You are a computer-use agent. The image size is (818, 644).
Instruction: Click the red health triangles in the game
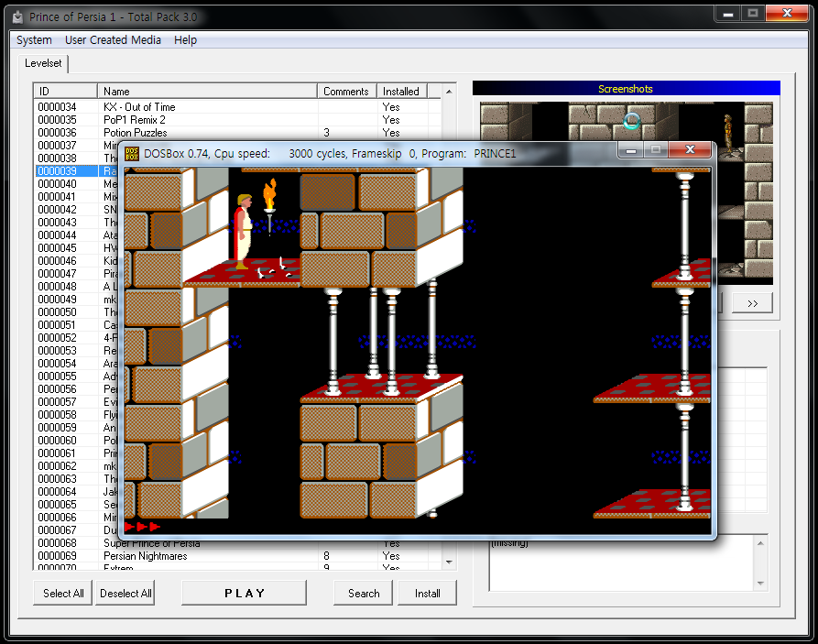(x=142, y=527)
